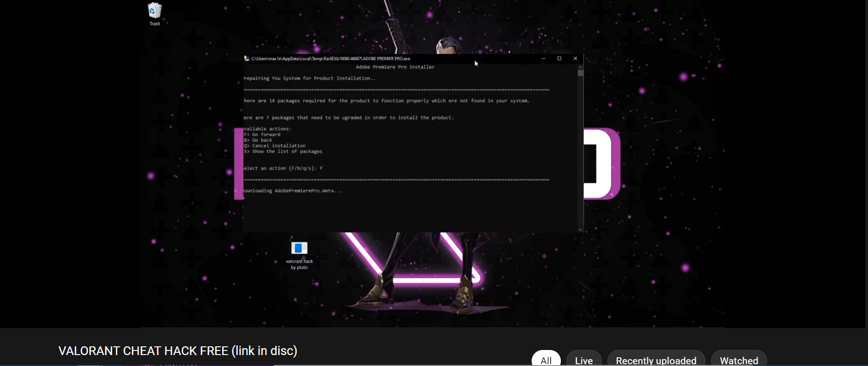Select the Recently uploaded filter chip
Image resolution: width=868 pixels, height=366 pixels.
(656, 360)
